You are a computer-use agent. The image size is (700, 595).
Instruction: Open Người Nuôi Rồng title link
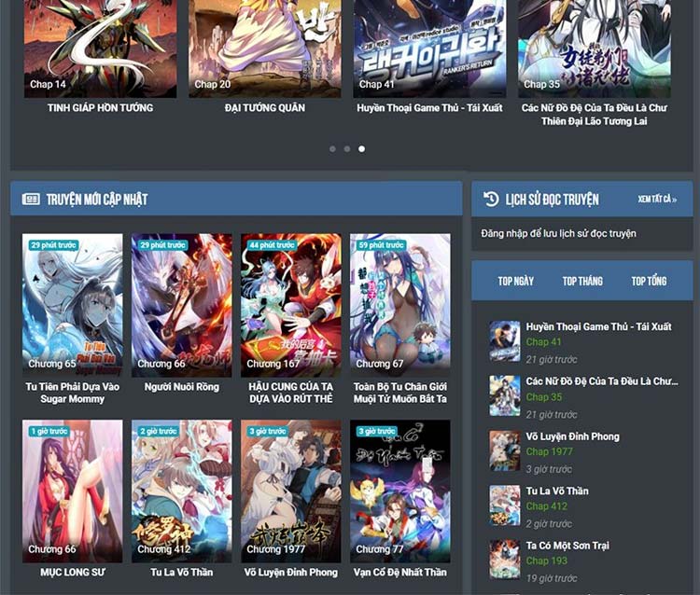182,386
